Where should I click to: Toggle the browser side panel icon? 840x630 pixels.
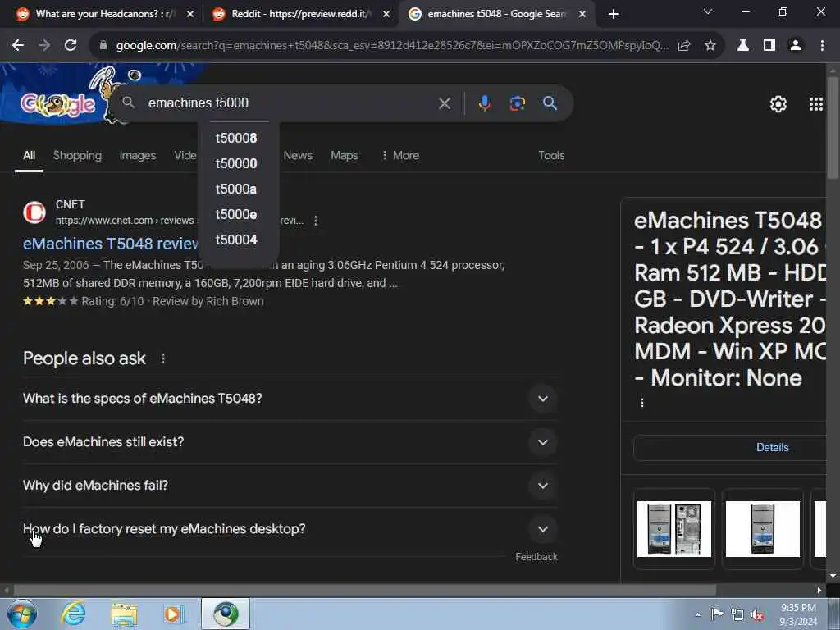[x=769, y=46]
